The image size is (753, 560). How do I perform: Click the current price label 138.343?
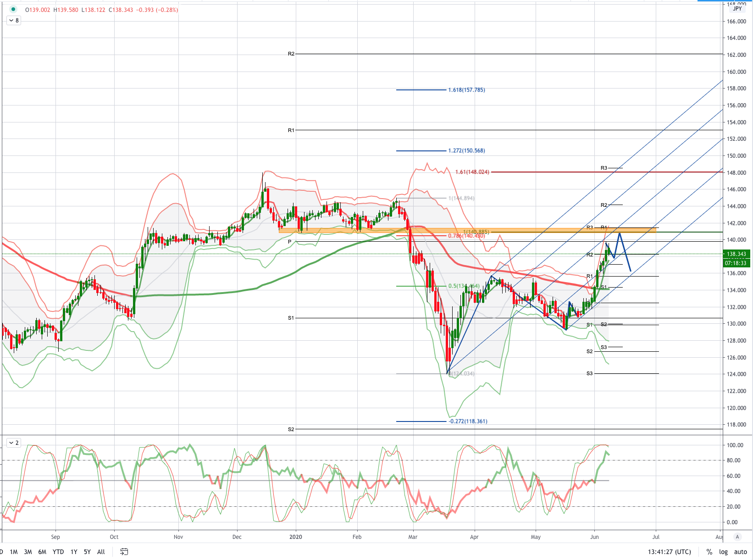736,254
